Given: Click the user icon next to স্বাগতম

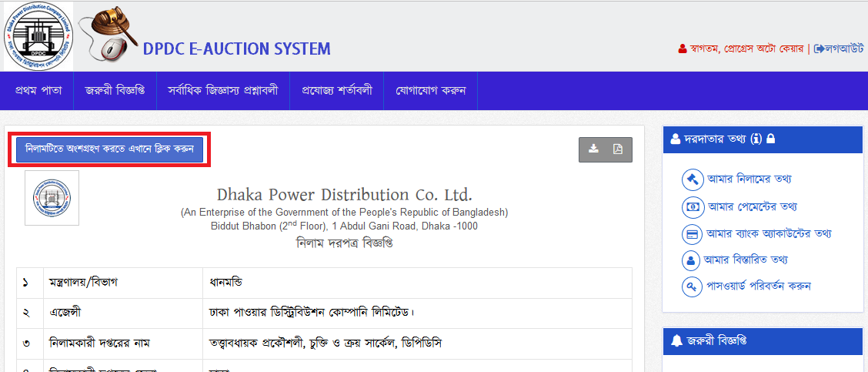Looking at the screenshot, I should click(x=683, y=49).
